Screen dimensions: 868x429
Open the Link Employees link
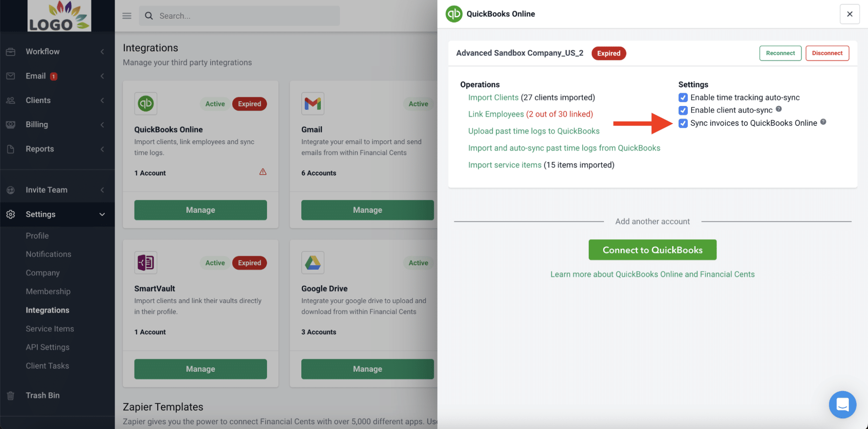click(x=496, y=114)
